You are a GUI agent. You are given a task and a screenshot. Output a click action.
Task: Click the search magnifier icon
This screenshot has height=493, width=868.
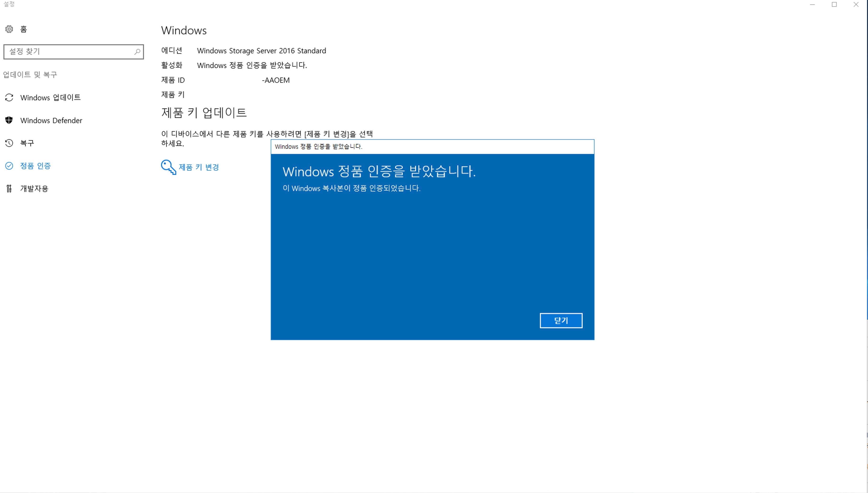pos(137,52)
